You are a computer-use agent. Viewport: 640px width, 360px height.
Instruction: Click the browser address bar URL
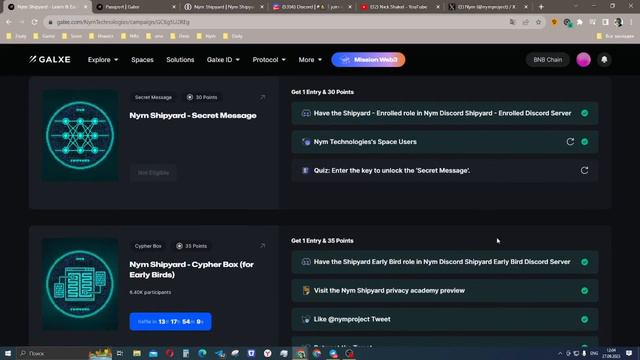click(x=123, y=22)
